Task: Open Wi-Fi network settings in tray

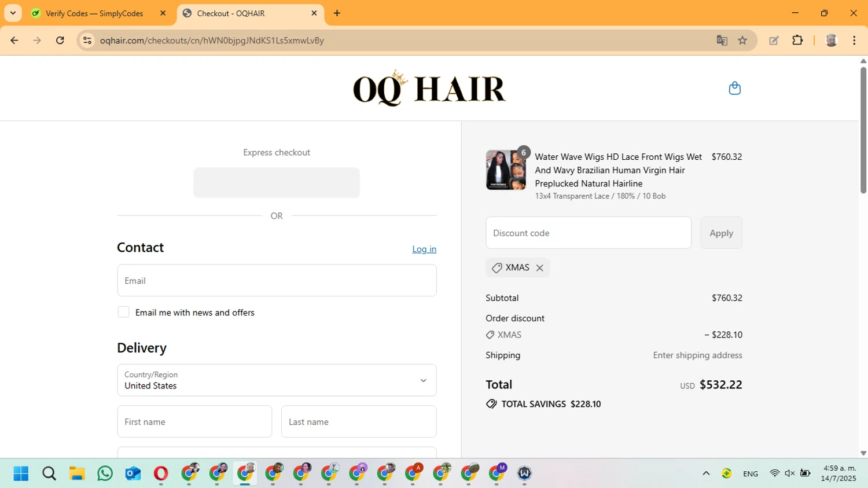Action: [774, 474]
